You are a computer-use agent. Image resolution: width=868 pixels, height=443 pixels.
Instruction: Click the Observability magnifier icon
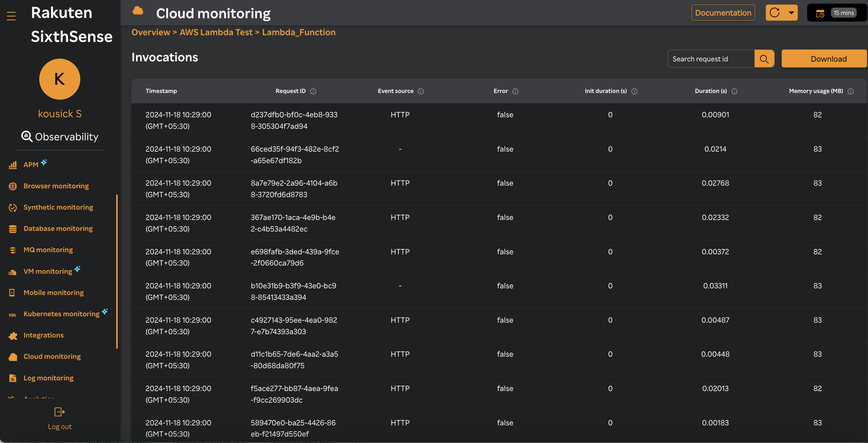tap(27, 136)
